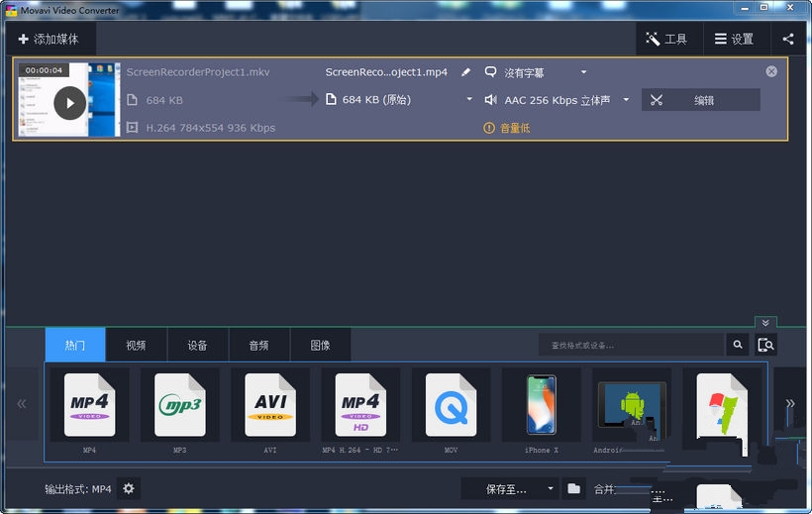Click the 添加媒体 button
812x514 pixels.
tap(49, 39)
